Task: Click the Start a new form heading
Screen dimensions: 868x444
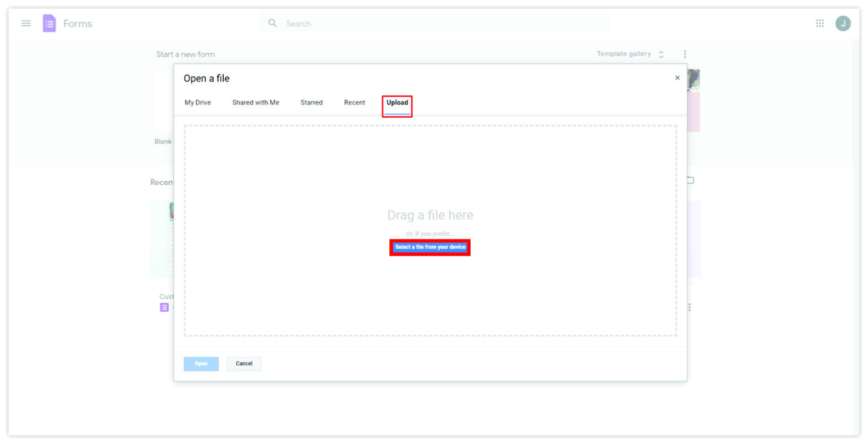Action: [x=185, y=54]
